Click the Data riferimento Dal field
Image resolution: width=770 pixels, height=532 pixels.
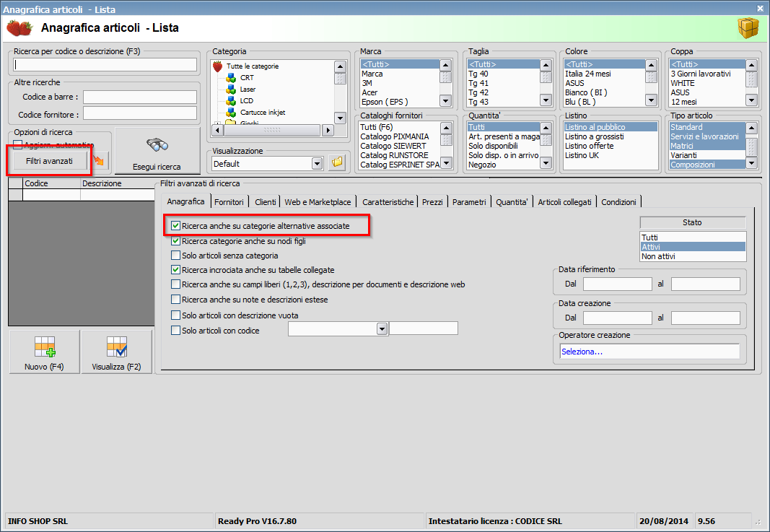click(x=617, y=284)
